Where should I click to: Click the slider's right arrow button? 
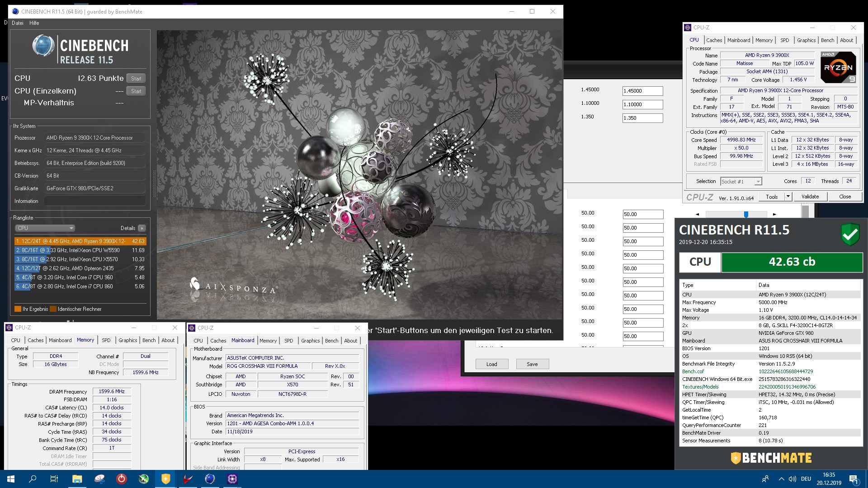click(x=774, y=214)
